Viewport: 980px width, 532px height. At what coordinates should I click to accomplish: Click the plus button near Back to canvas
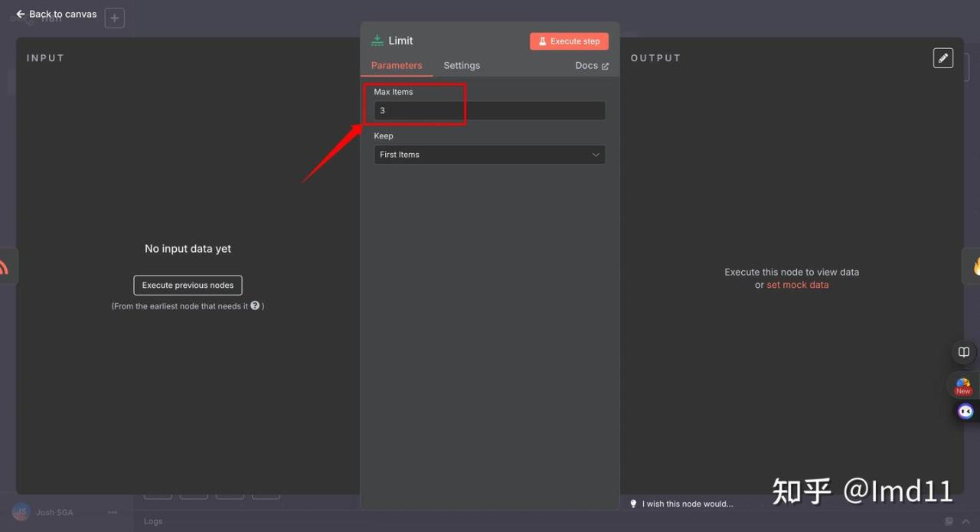114,18
